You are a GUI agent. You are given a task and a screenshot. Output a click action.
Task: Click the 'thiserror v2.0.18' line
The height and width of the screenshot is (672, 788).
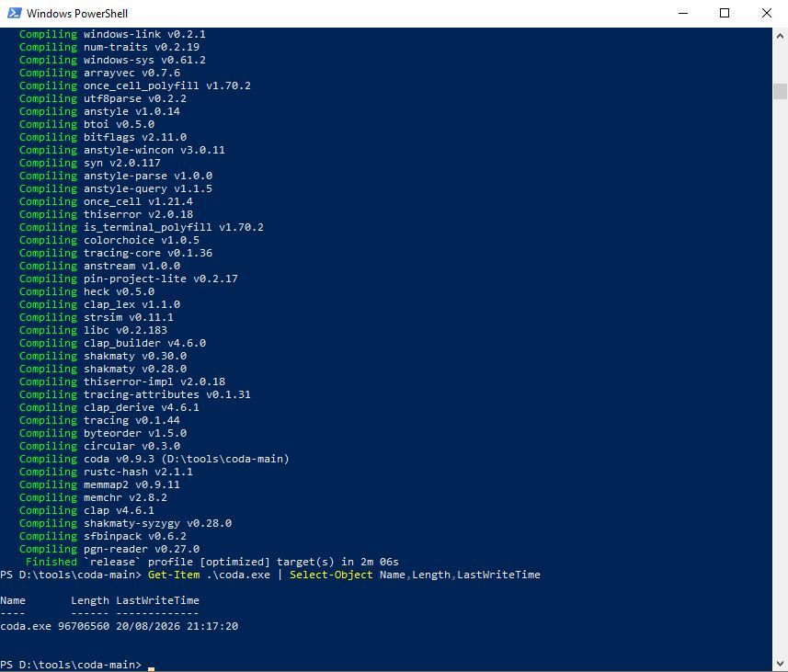point(106,214)
